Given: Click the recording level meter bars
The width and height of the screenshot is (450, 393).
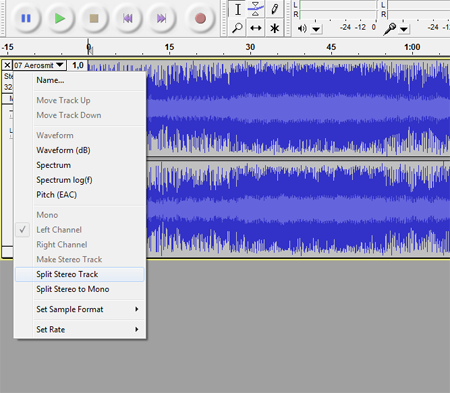Looking at the screenshot, I should [418, 10].
